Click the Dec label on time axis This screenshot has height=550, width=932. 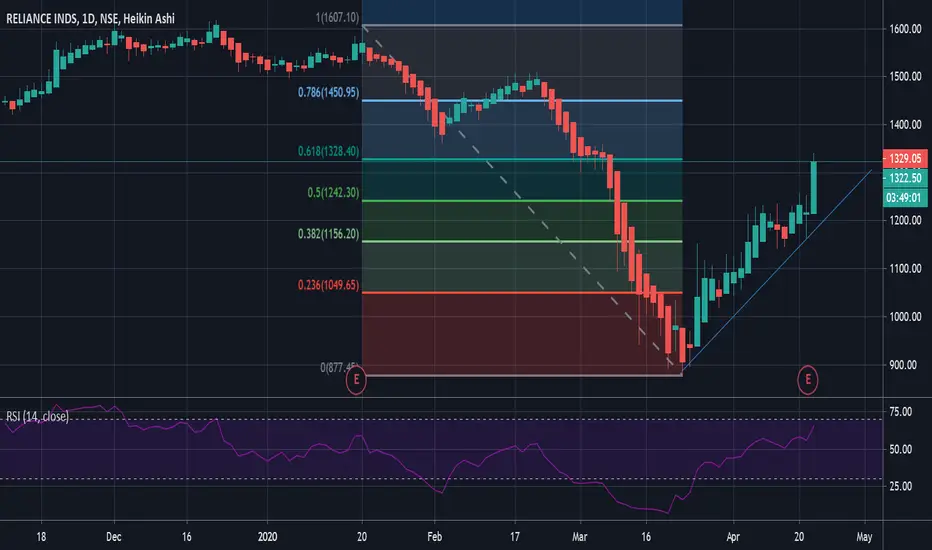(114, 536)
